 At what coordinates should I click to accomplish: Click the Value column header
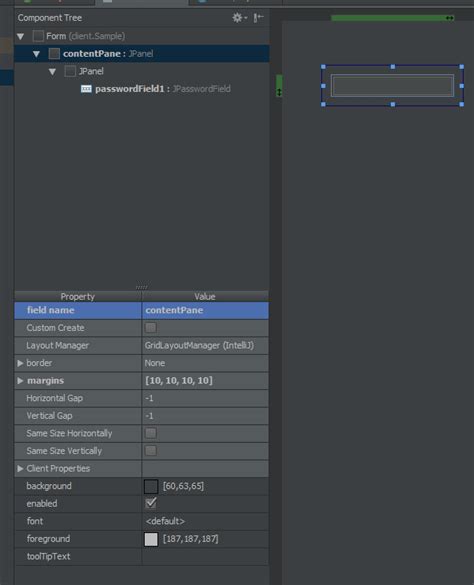point(205,297)
